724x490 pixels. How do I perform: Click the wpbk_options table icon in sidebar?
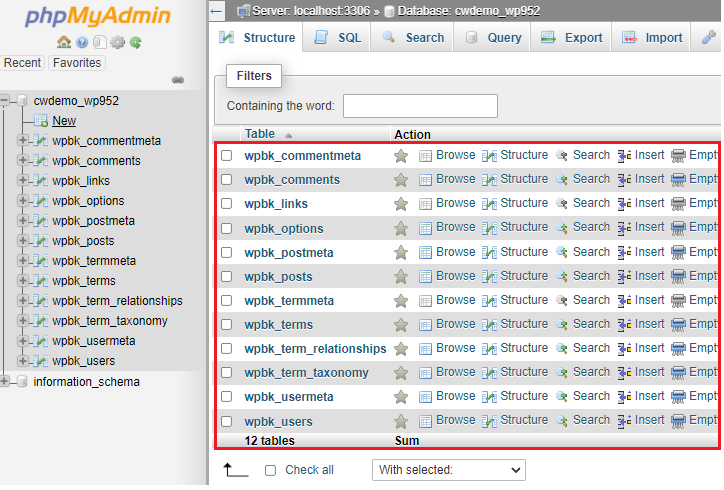[x=41, y=201]
